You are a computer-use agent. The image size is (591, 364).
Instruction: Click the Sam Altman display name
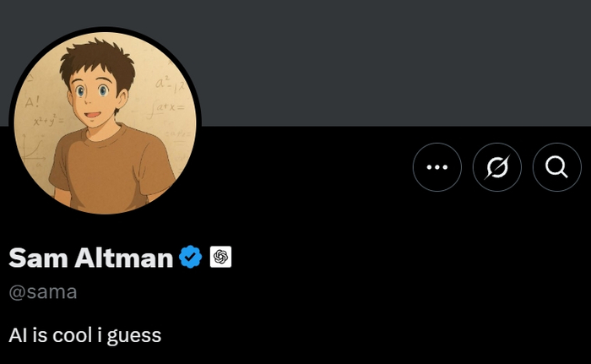[x=90, y=258]
